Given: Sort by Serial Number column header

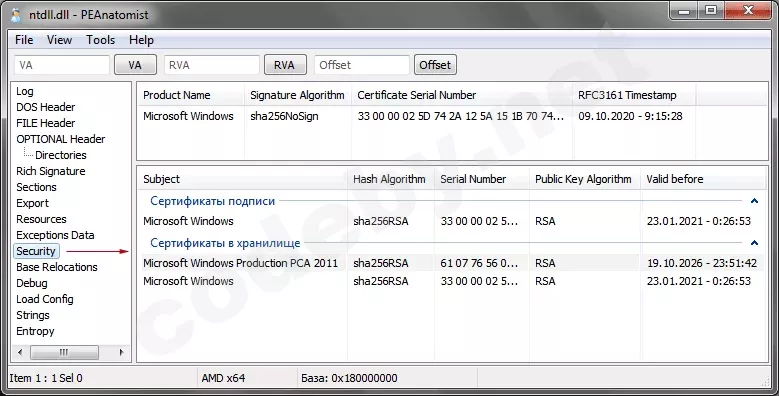Looking at the screenshot, I should click(482, 179).
